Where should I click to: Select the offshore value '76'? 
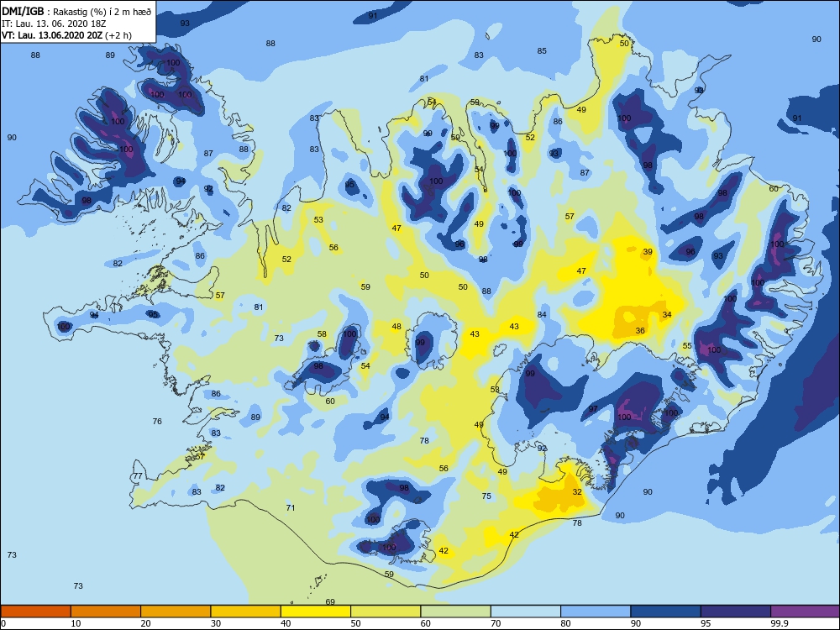157,421
